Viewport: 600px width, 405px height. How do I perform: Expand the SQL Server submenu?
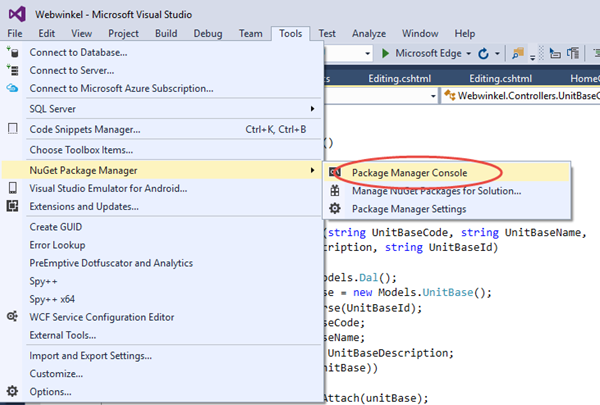pyautogui.click(x=170, y=108)
